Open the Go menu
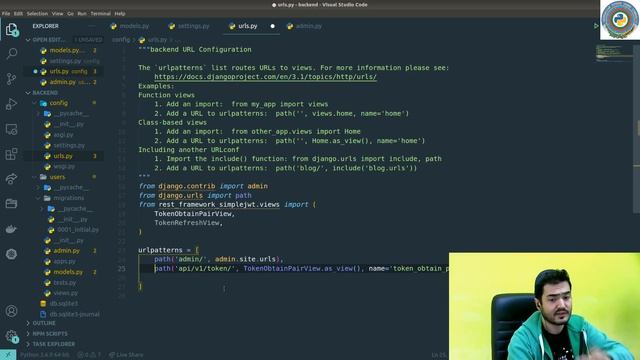 tap(71, 13)
